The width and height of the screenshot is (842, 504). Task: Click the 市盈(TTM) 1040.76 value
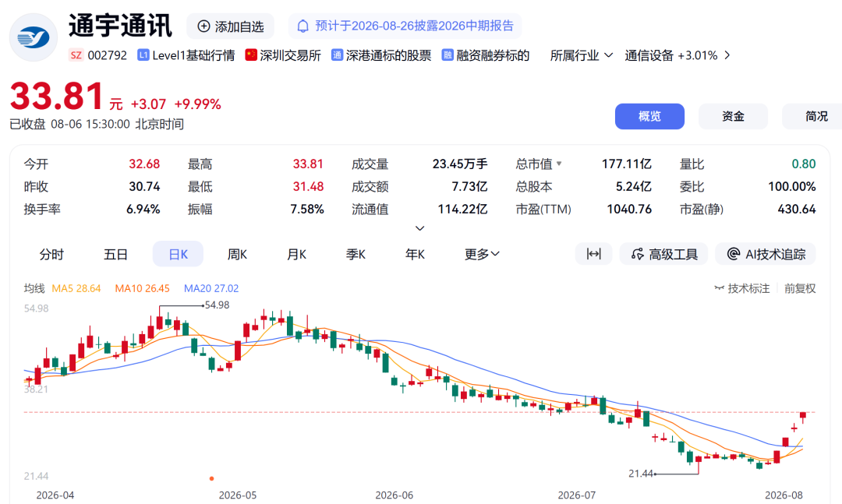(629, 209)
